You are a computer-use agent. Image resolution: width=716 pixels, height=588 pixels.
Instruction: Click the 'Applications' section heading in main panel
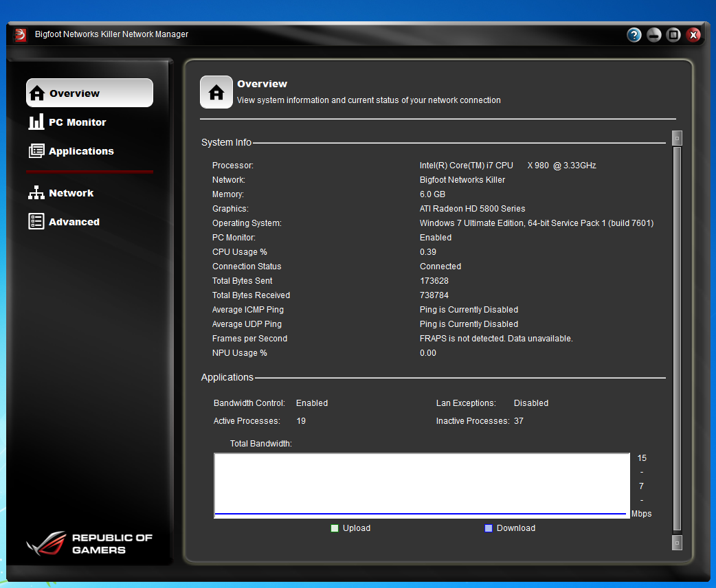coord(227,377)
